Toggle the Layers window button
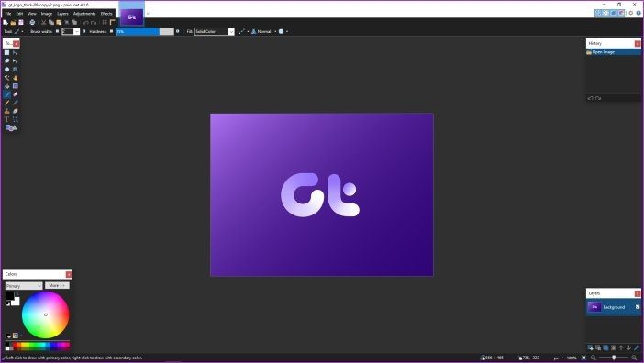 (x=614, y=13)
